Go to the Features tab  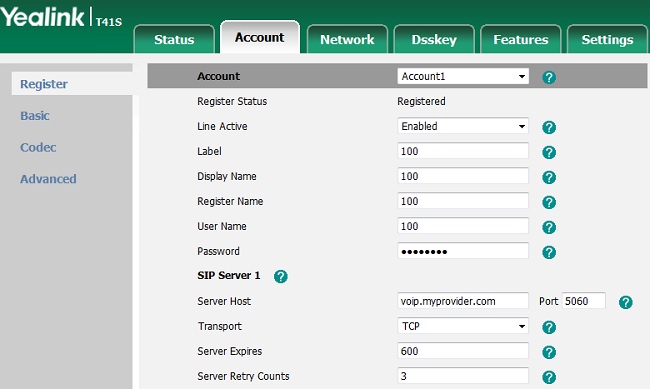521,39
